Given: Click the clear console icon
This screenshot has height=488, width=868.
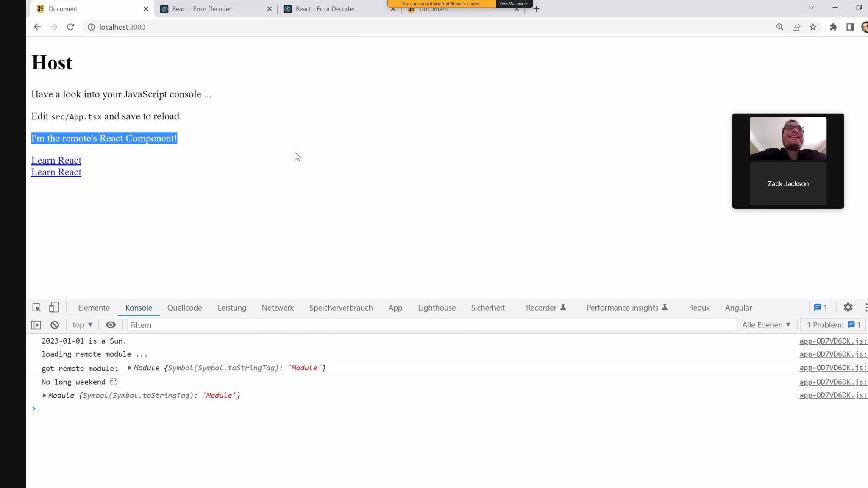Looking at the screenshot, I should click(55, 324).
